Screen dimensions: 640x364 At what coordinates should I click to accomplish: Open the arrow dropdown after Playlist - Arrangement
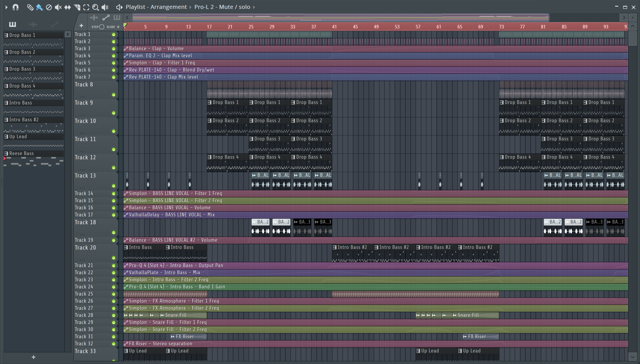(x=190, y=7)
